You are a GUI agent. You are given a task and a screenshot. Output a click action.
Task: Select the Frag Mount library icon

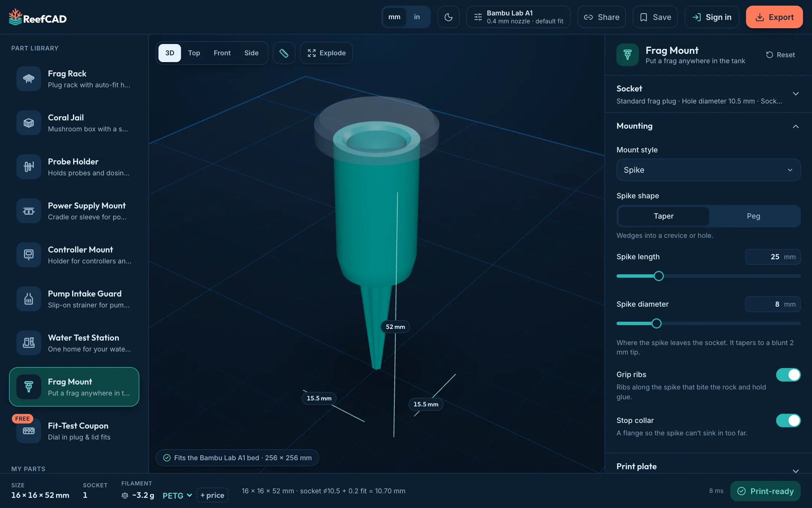coord(29,387)
